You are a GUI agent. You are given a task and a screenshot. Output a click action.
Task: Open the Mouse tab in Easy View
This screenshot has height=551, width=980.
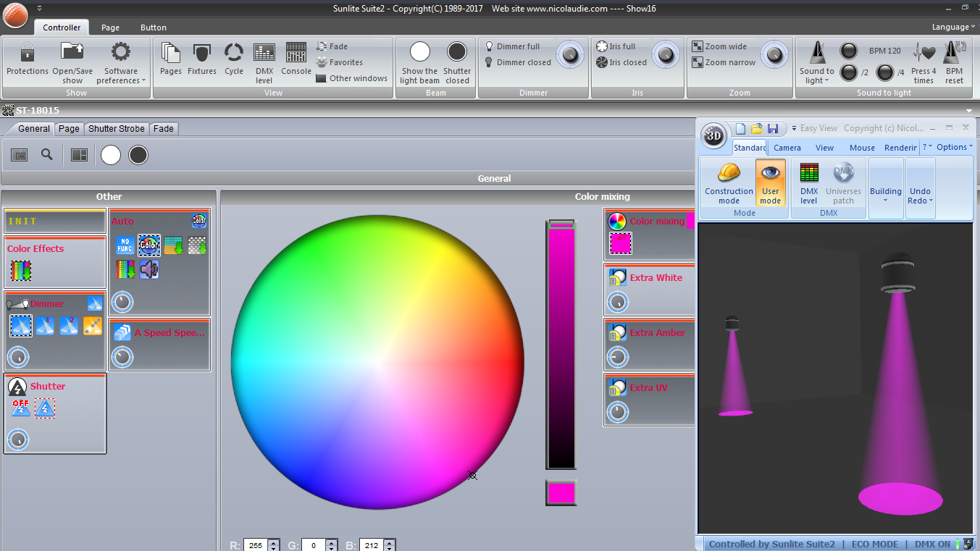point(862,148)
